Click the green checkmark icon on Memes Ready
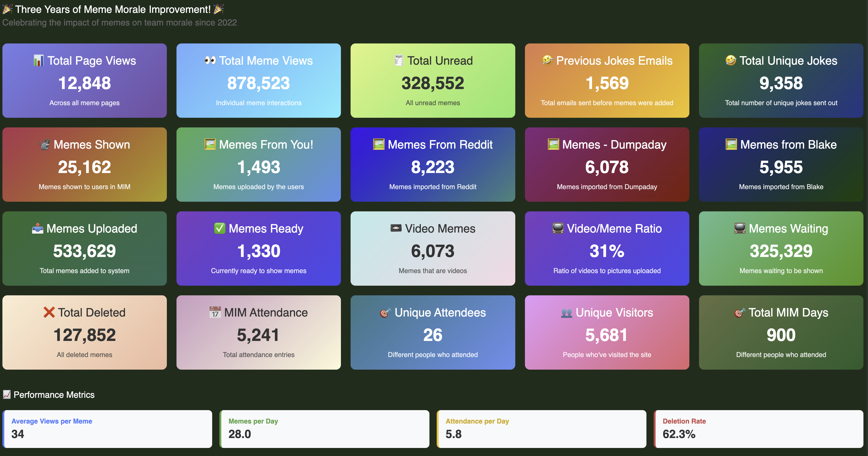The width and height of the screenshot is (868, 456). tap(220, 229)
